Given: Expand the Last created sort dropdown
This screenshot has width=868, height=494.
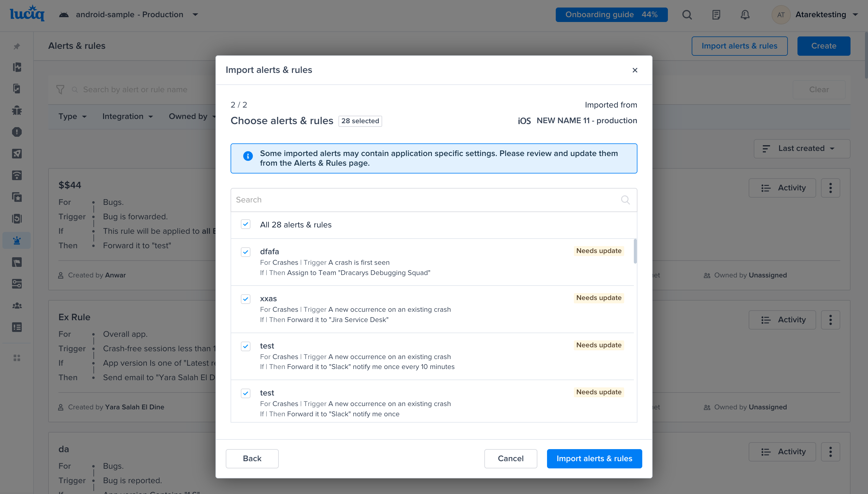Looking at the screenshot, I should point(801,149).
